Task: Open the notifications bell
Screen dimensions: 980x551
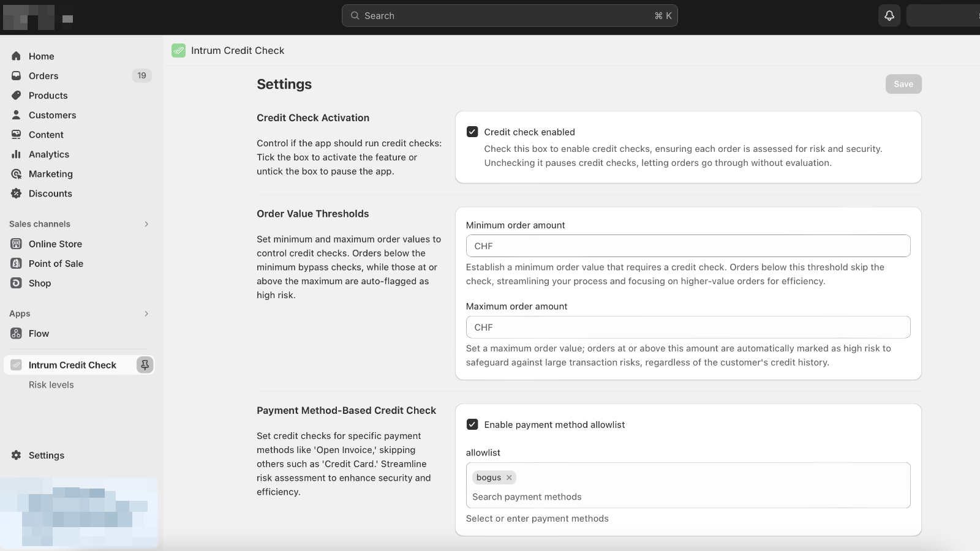Action: pos(889,16)
